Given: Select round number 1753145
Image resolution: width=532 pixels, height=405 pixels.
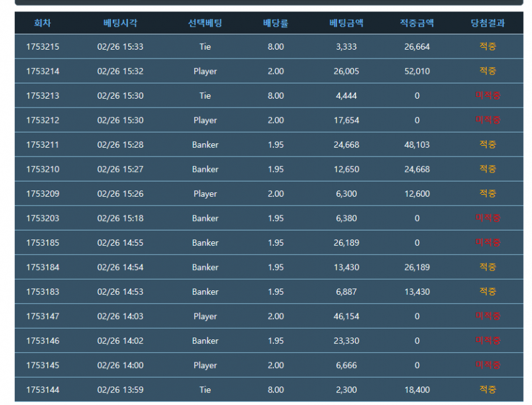Looking at the screenshot, I should coord(43,366).
